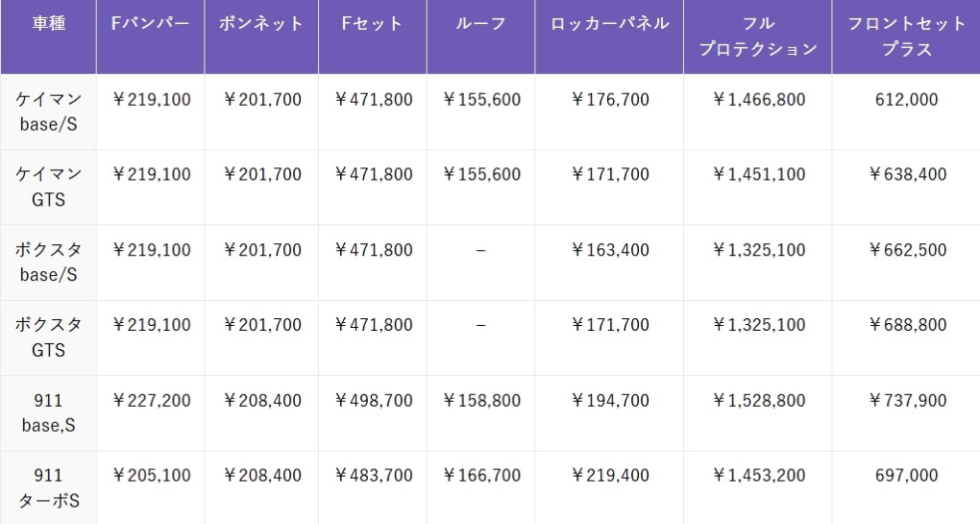980x524 pixels.
Task: Click the ¥227,200 front bumper price
Action: coord(151,400)
